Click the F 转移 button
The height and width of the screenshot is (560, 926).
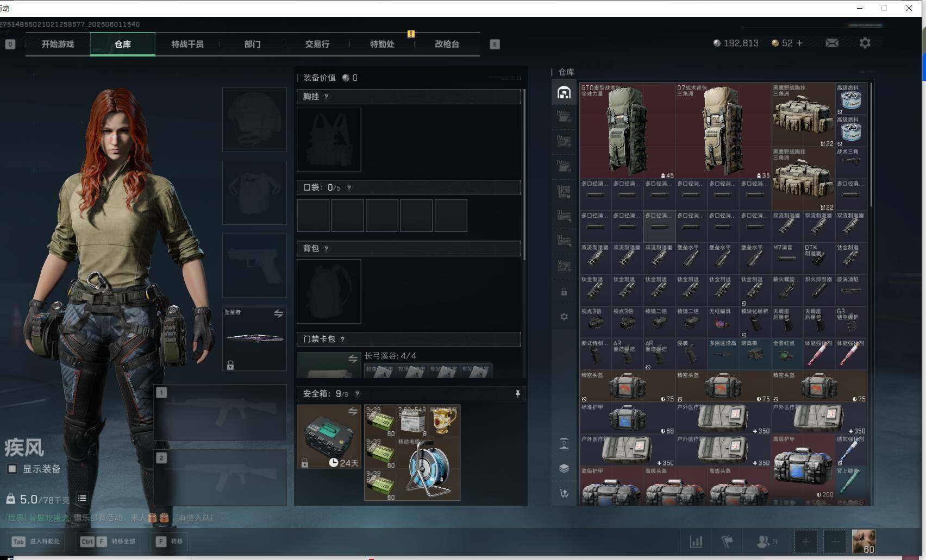pyautogui.click(x=169, y=542)
